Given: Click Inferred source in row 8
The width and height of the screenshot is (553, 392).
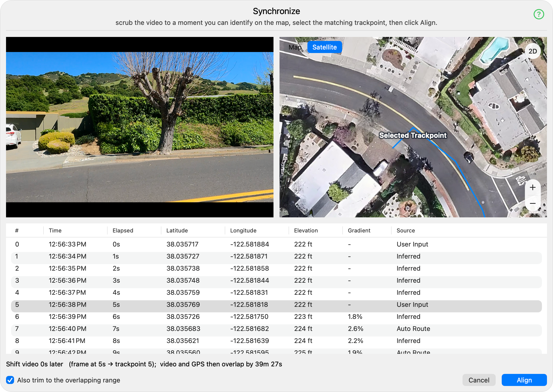Looking at the screenshot, I should pos(408,341).
